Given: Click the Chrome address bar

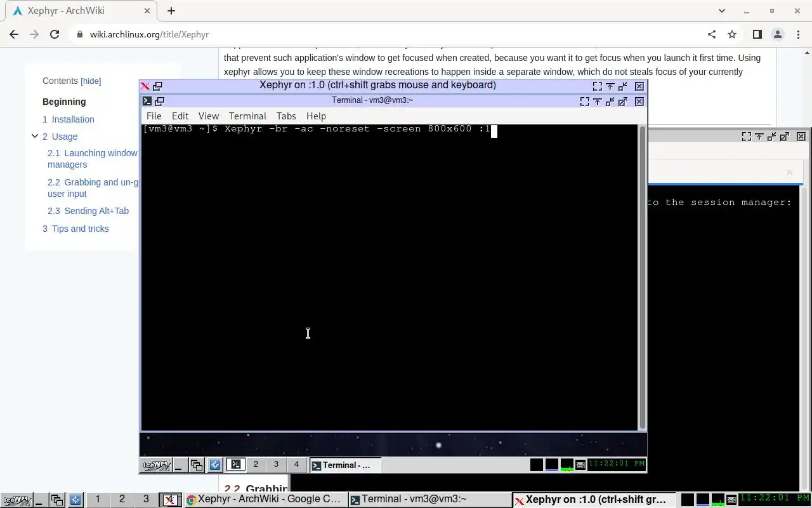Looking at the screenshot, I should 385,34.
